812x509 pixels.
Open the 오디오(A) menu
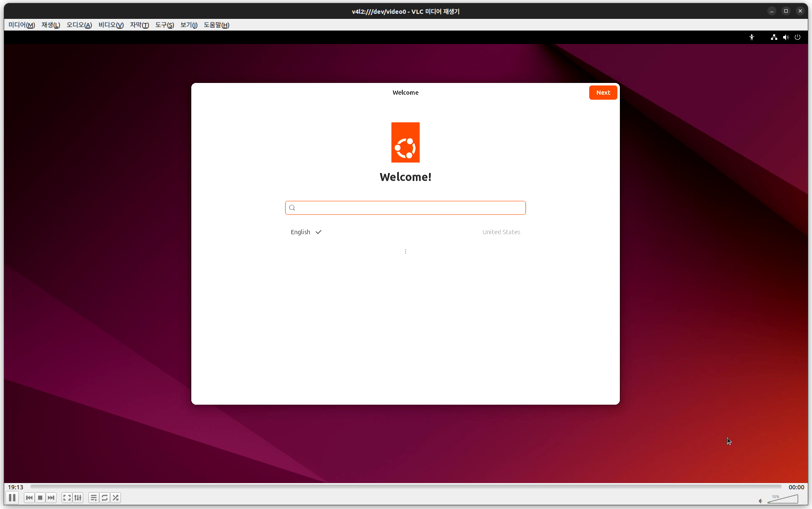(x=79, y=25)
